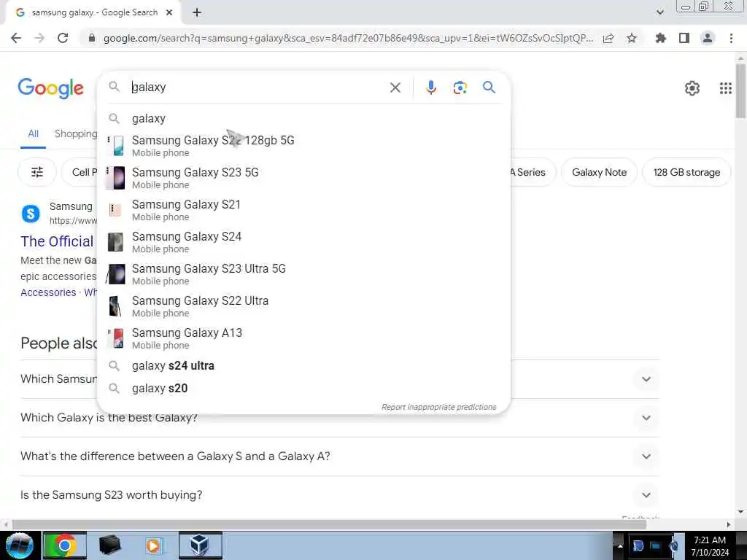Open the Google apps grid

[x=726, y=88]
